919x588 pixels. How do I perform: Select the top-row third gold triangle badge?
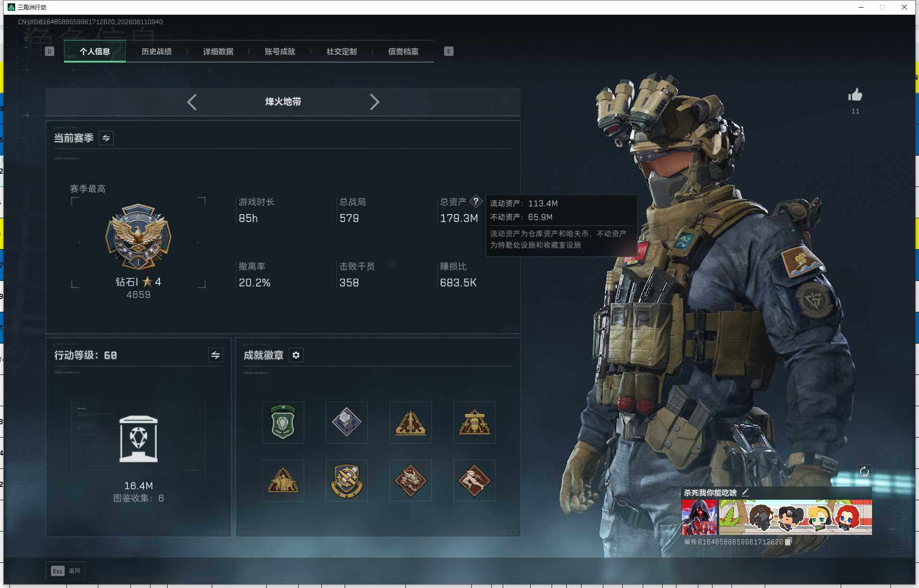pos(411,422)
